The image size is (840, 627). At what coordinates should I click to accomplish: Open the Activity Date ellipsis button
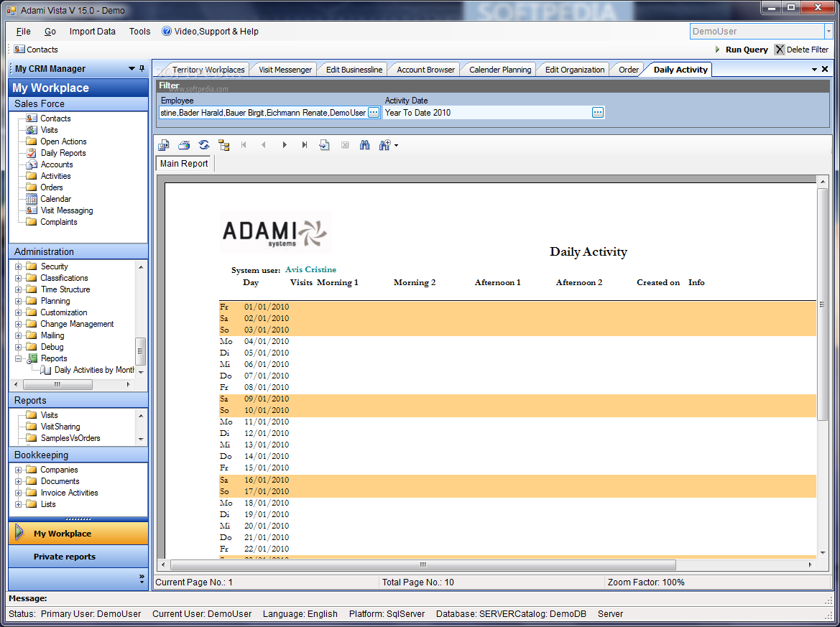click(x=597, y=113)
